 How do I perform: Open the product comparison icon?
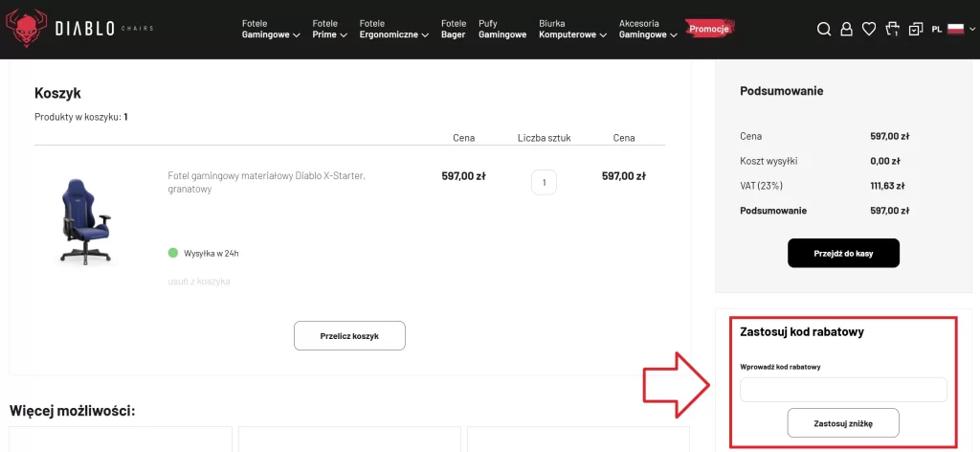[x=916, y=29]
